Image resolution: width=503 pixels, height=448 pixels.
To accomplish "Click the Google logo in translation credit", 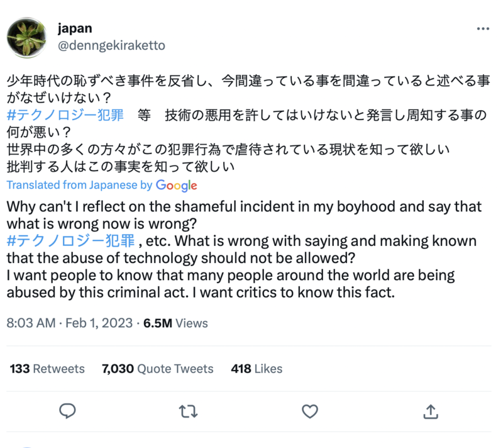I will pos(177,185).
